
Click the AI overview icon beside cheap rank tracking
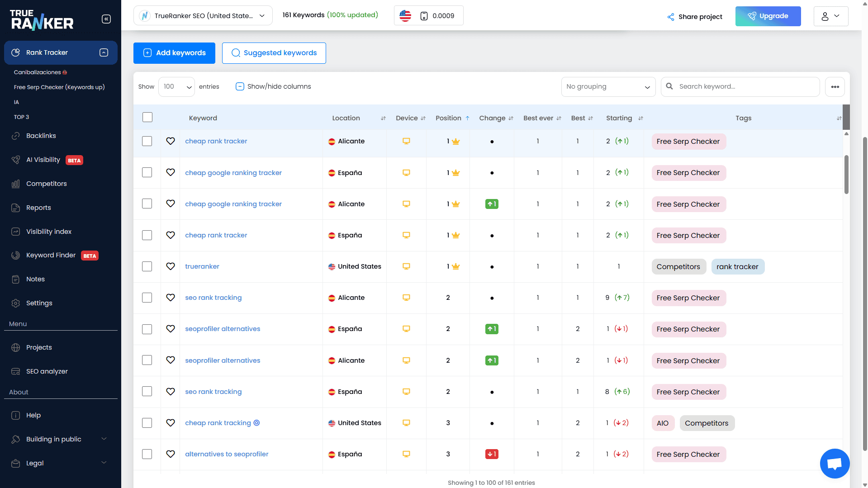256,423
